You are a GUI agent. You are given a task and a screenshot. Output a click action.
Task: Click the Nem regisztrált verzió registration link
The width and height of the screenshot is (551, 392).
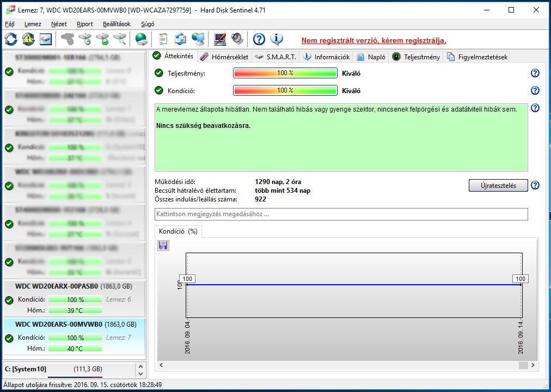coord(374,41)
